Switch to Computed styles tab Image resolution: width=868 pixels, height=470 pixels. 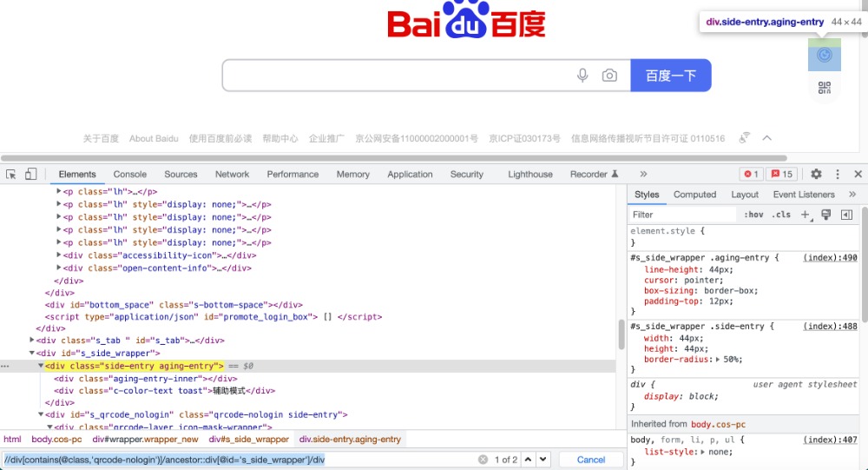pos(694,195)
